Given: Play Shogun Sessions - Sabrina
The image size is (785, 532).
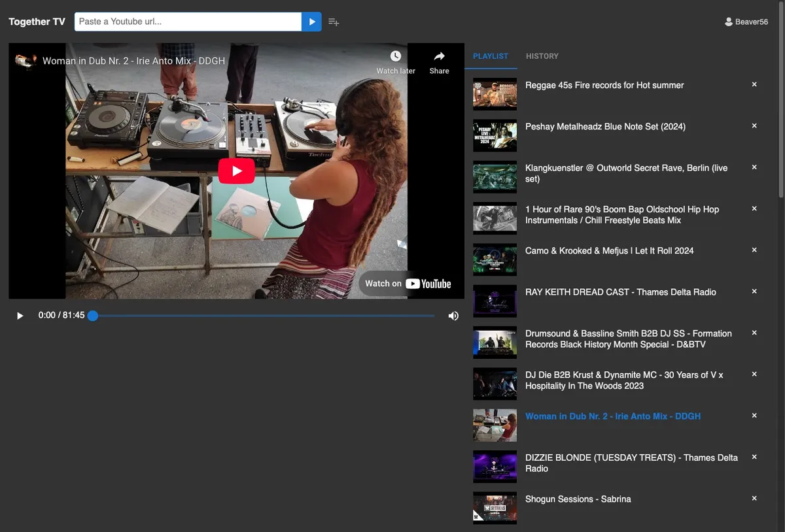Looking at the screenshot, I should click(578, 499).
